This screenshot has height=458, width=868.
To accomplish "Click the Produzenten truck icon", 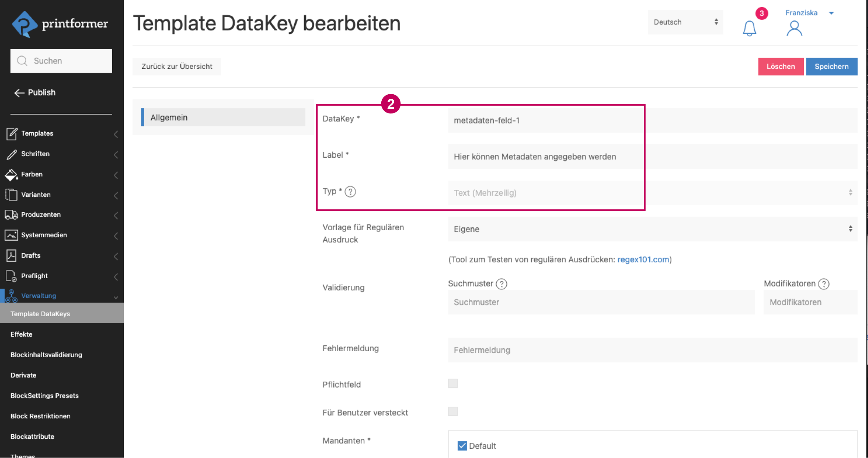I will click(x=11, y=215).
